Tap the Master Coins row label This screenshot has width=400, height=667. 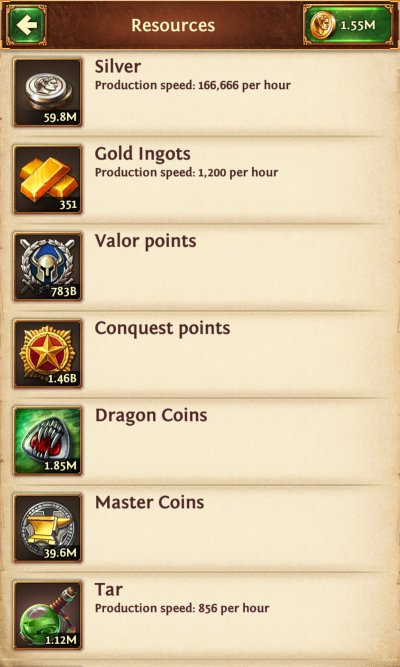pyautogui.click(x=149, y=503)
